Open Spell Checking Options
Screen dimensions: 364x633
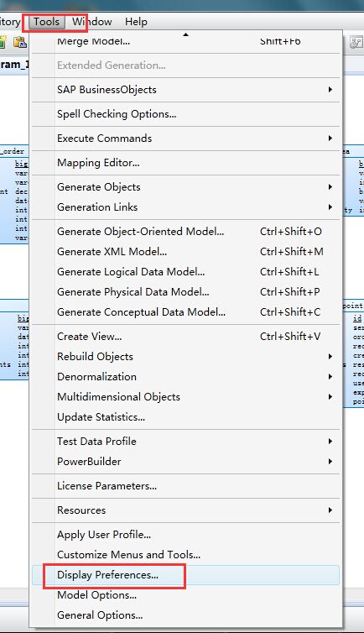click(185, 114)
